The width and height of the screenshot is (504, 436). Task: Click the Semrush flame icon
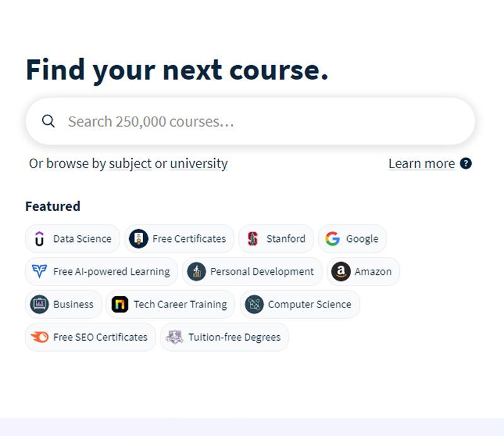click(x=39, y=337)
